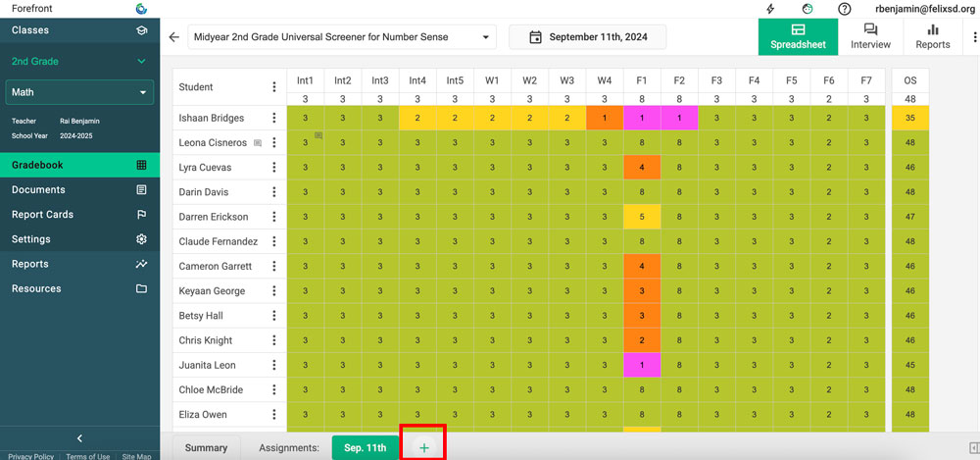
Task: Select Ishaan Bridges' orange W4 score cell
Action: (604, 118)
